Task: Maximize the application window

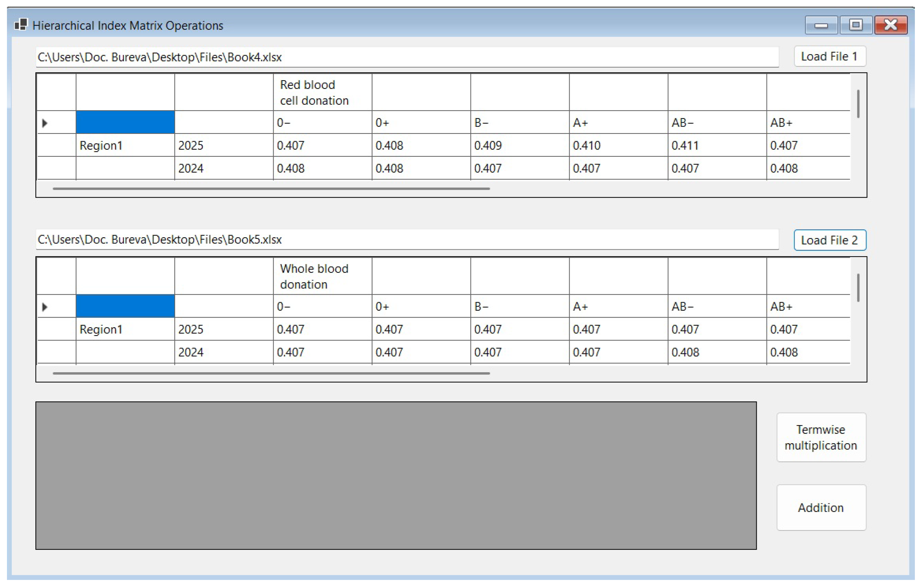Action: point(856,25)
